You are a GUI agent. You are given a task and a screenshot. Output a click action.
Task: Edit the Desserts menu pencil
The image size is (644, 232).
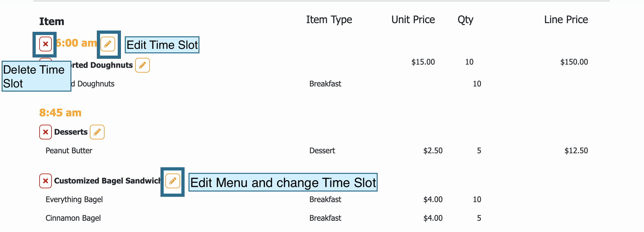tap(97, 132)
